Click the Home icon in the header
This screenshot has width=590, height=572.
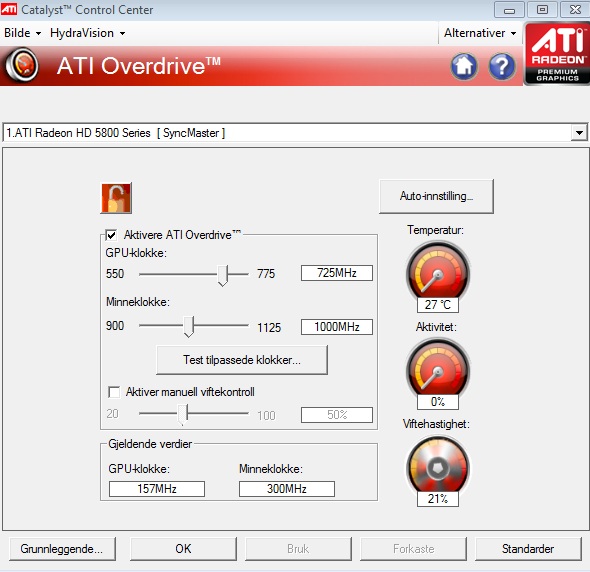464,67
